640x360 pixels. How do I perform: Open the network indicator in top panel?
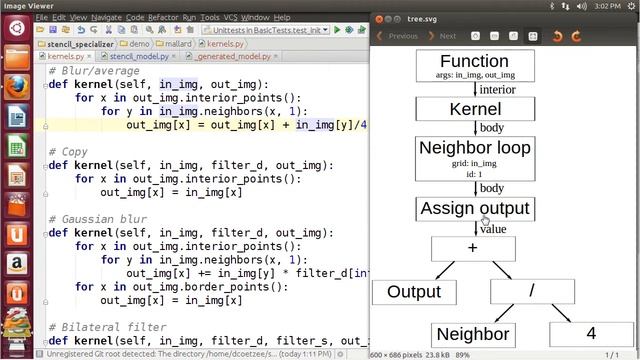[x=565, y=6]
